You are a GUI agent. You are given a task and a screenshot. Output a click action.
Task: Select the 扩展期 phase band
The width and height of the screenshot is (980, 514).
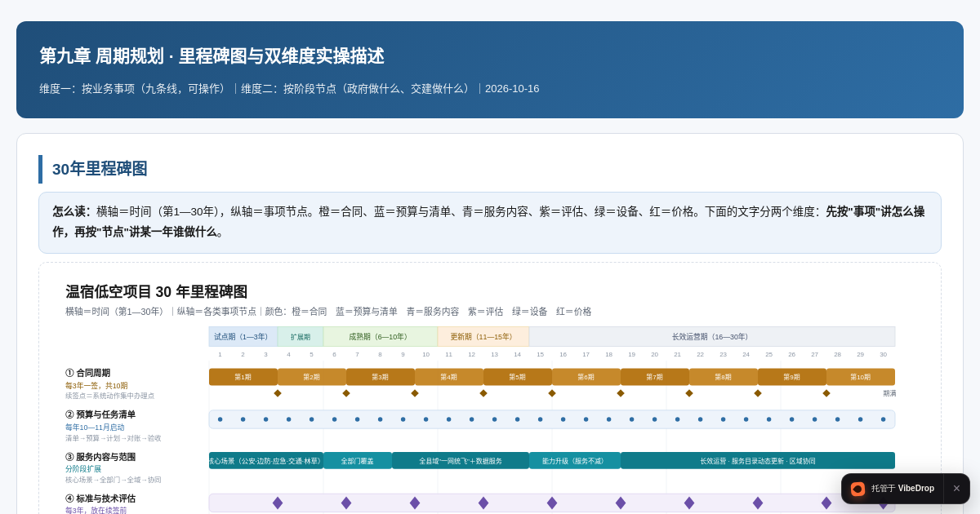click(301, 337)
